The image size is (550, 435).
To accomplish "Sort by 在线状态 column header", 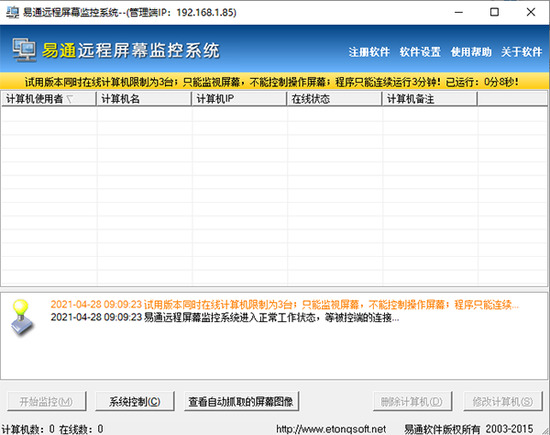I will (335, 99).
